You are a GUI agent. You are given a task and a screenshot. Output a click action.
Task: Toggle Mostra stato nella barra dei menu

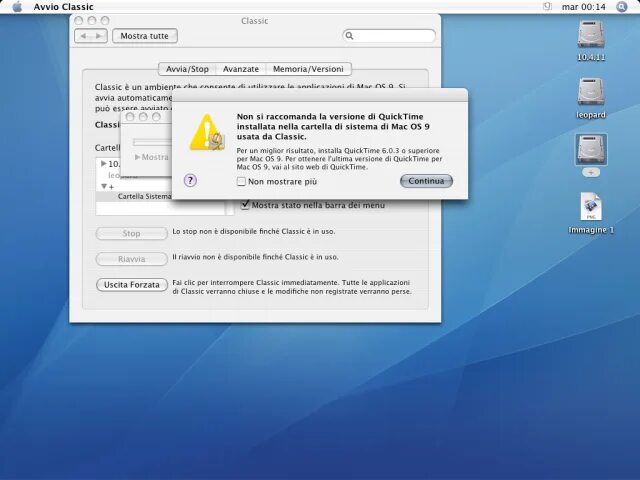click(x=245, y=204)
